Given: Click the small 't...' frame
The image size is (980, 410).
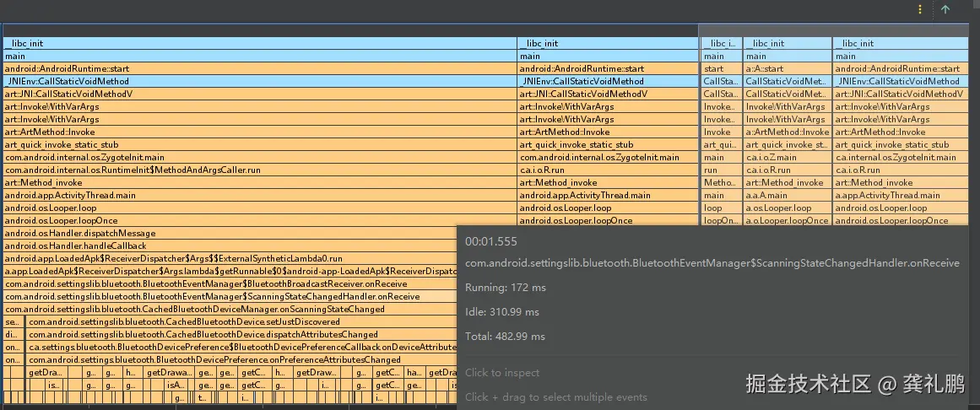Looking at the screenshot, I should click(x=203, y=397).
